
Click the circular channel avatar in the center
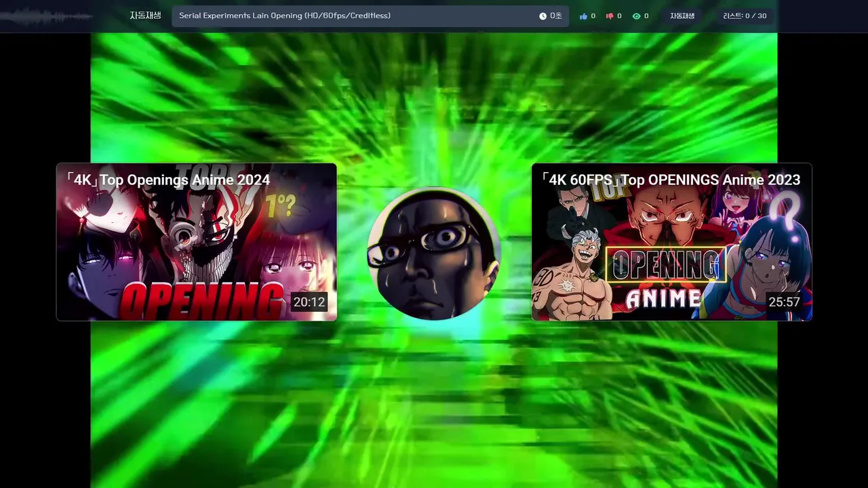(434, 253)
